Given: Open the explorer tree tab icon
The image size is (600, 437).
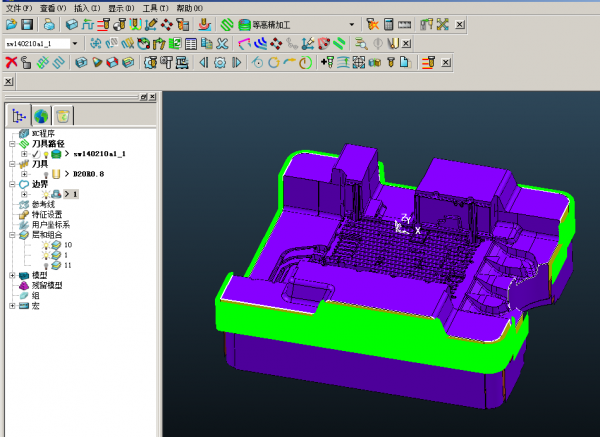Looking at the screenshot, I should (19, 116).
